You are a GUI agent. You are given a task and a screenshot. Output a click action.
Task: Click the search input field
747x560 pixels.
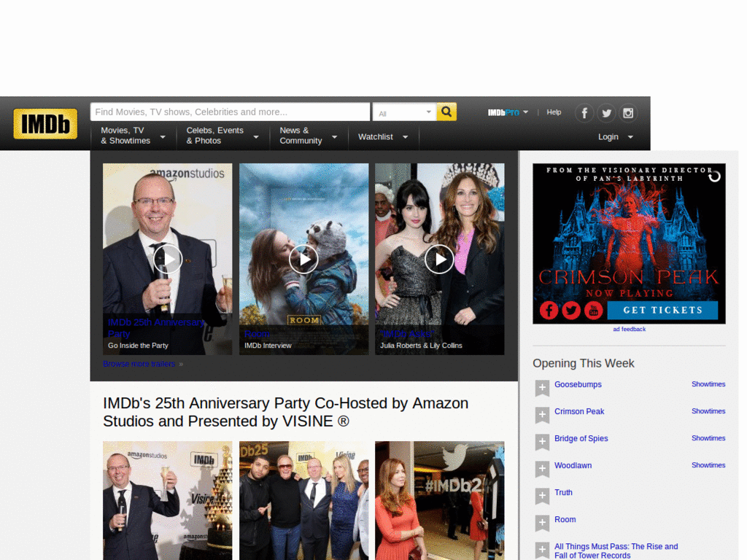pyautogui.click(x=230, y=112)
